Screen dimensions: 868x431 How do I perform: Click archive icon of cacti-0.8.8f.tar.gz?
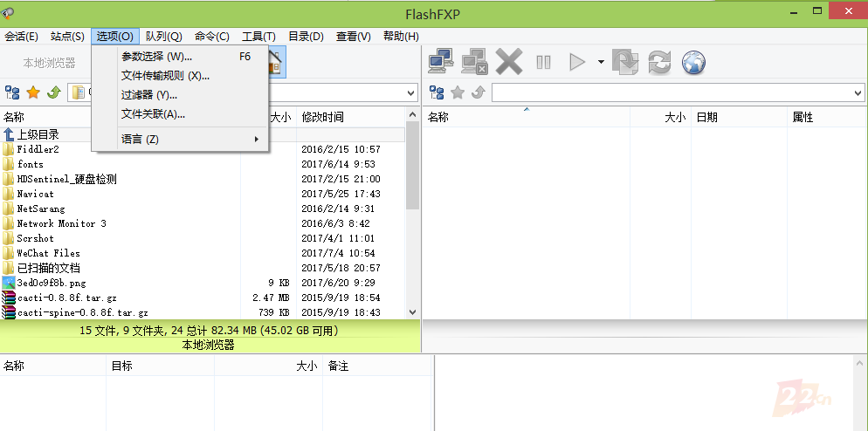click(9, 298)
